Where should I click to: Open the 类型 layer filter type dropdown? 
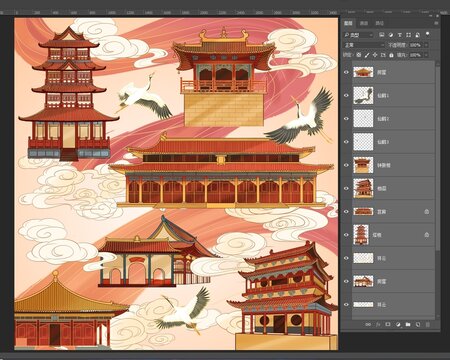(359, 35)
